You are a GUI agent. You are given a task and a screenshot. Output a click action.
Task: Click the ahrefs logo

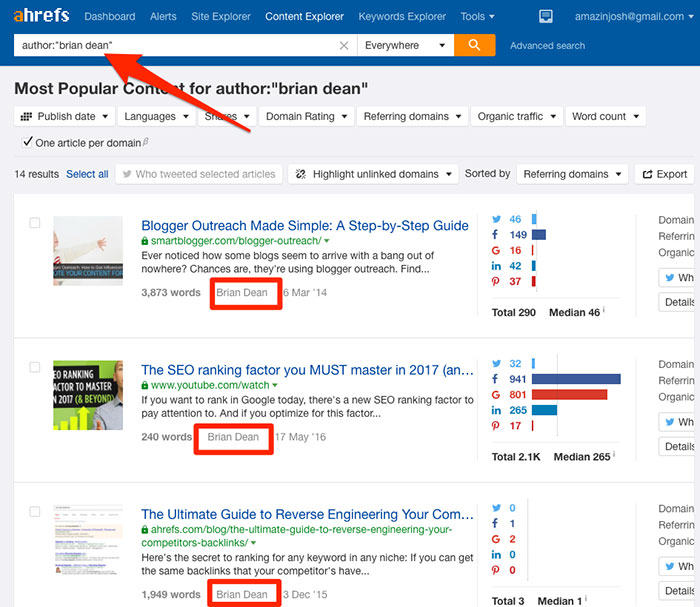pyautogui.click(x=41, y=16)
